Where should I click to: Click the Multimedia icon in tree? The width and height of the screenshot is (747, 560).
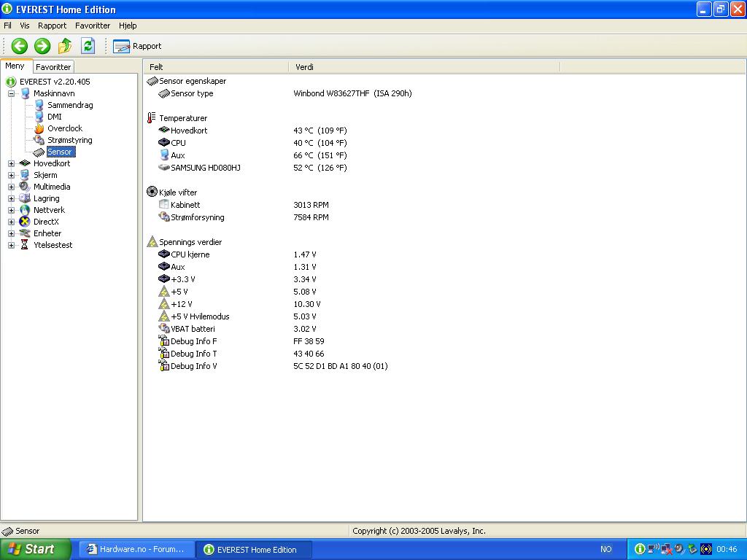[25, 187]
